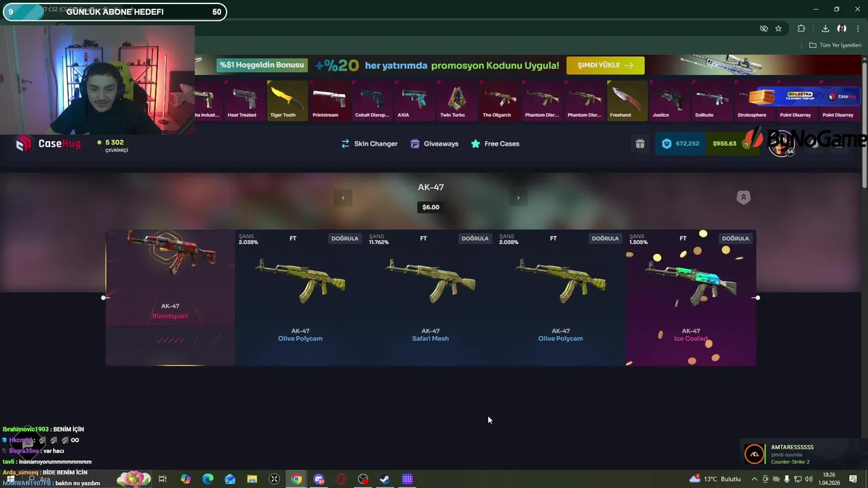Verify the Ice Coaled drop with DOĞRULA
868x488 pixels.
coord(735,239)
